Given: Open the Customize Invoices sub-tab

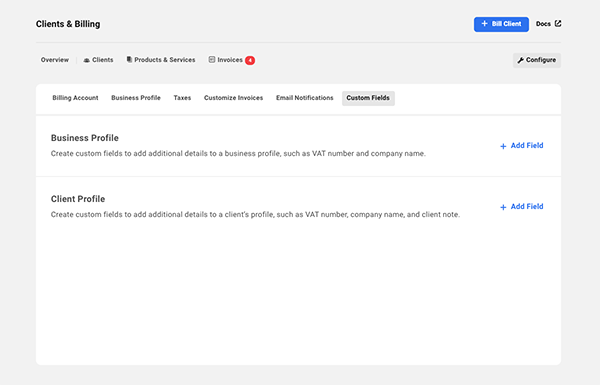Looking at the screenshot, I should tap(233, 98).
